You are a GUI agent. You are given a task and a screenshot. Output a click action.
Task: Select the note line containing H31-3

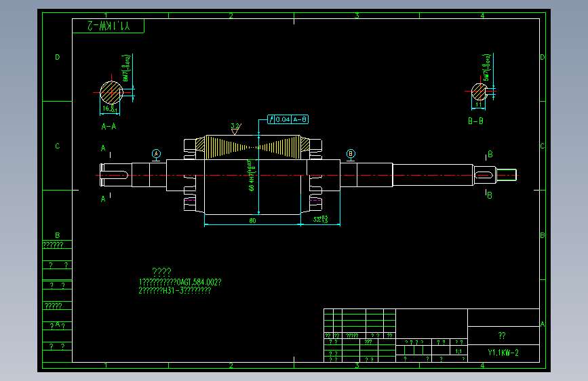click(x=175, y=291)
